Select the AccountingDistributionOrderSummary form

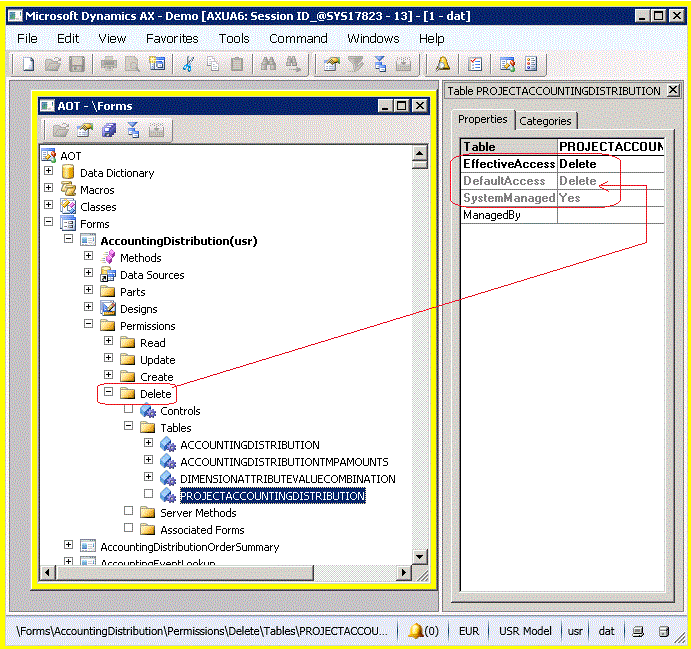coord(189,547)
